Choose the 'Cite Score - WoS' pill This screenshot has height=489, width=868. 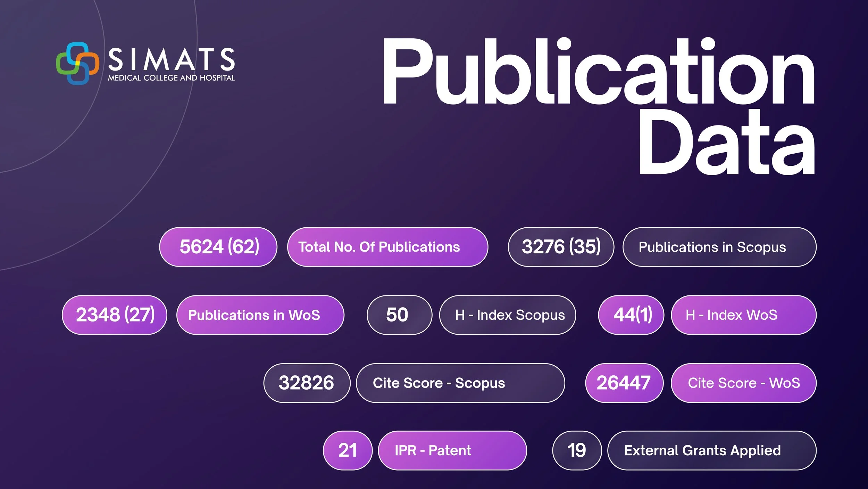pos(744,383)
